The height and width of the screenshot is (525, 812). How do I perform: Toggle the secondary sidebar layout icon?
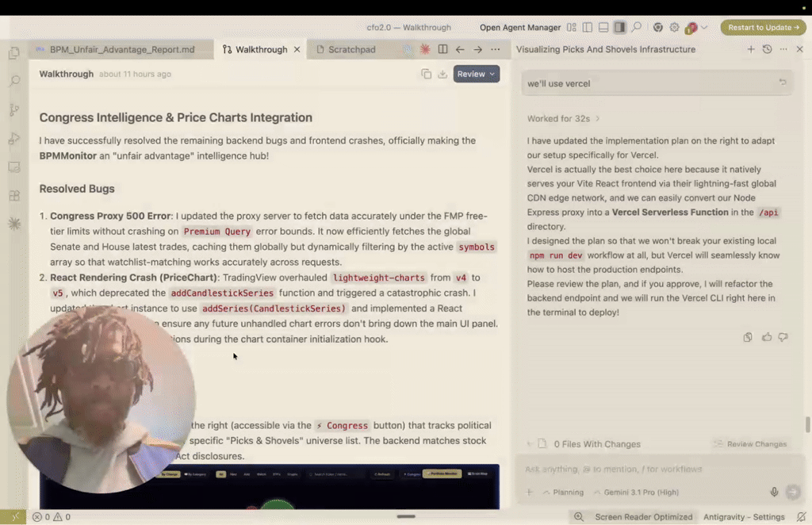619,28
